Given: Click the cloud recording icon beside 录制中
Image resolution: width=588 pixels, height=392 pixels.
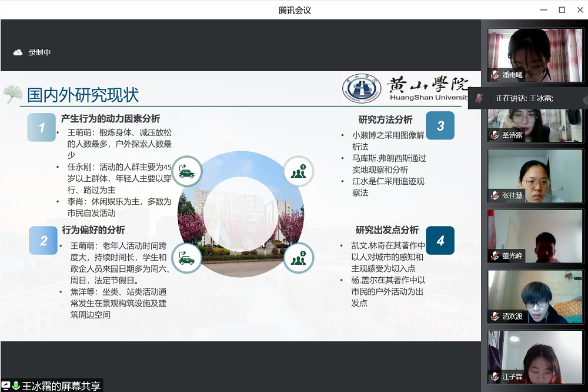Looking at the screenshot, I should pyautogui.click(x=18, y=52).
